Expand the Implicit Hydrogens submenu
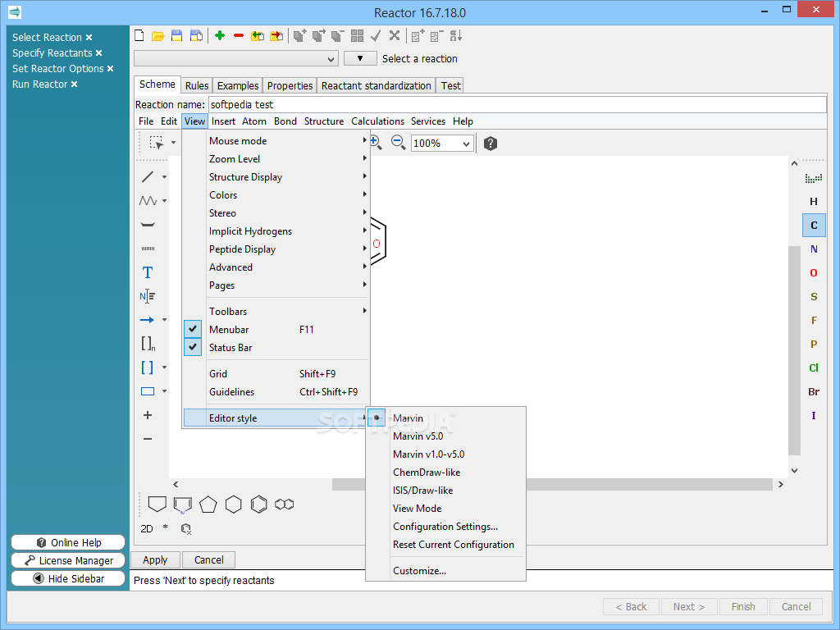The width and height of the screenshot is (840, 630). 276,231
